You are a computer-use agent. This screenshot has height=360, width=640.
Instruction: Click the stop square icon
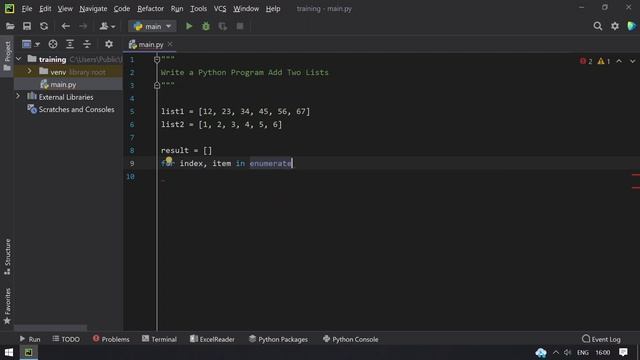tap(240, 26)
